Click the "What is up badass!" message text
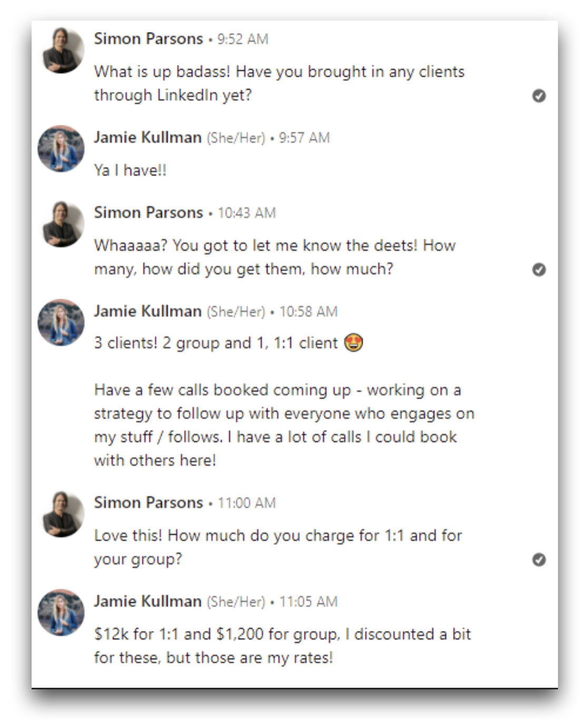 [x=279, y=83]
